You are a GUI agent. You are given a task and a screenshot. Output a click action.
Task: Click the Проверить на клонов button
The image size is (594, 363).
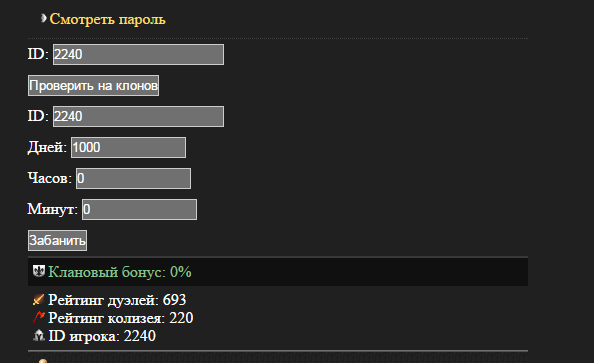pyautogui.click(x=94, y=86)
